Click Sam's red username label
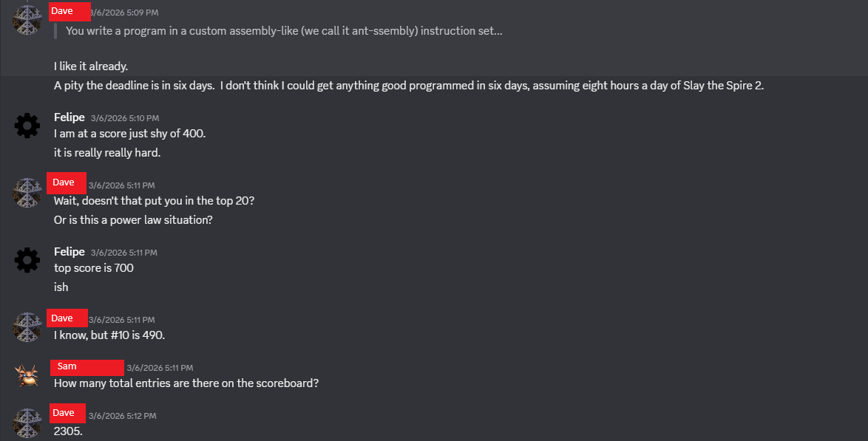This screenshot has width=868, height=441. [87, 366]
